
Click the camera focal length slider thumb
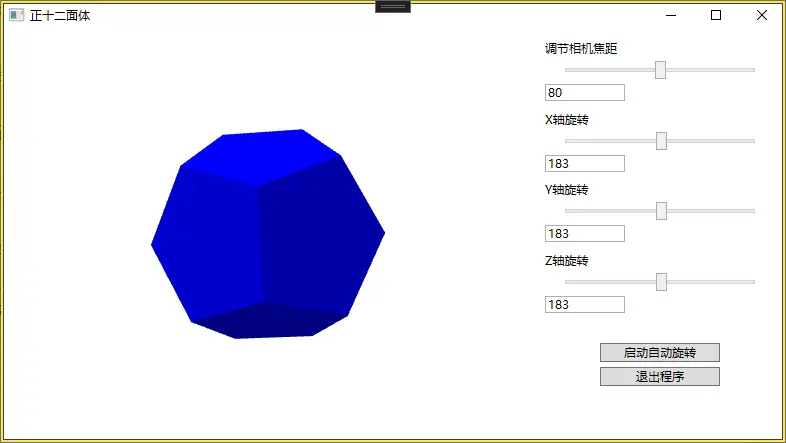tap(660, 70)
